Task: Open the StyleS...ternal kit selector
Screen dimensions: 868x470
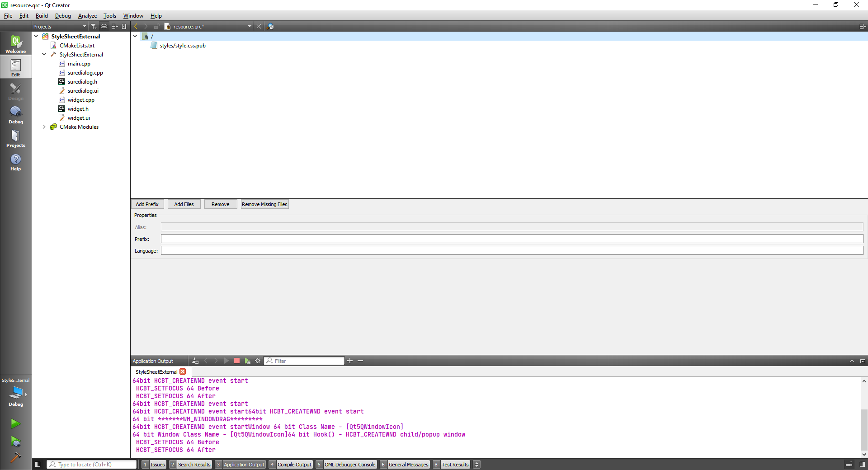Action: (16, 392)
